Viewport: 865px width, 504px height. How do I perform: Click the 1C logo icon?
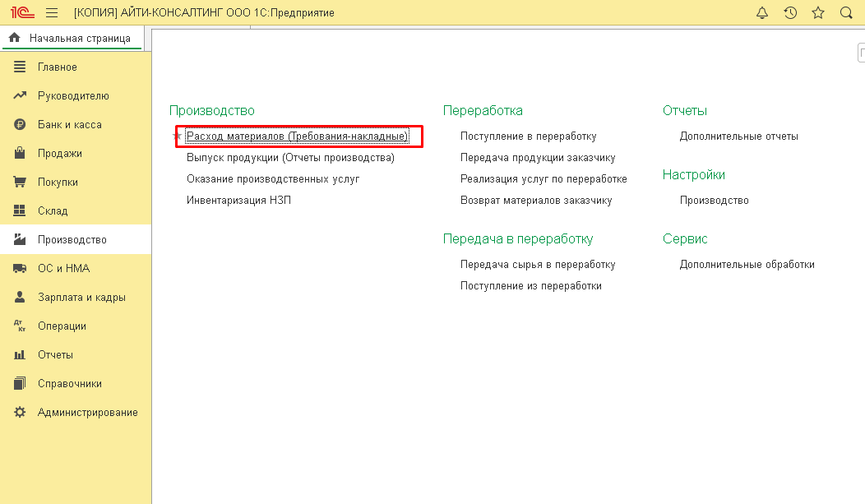pos(21,13)
